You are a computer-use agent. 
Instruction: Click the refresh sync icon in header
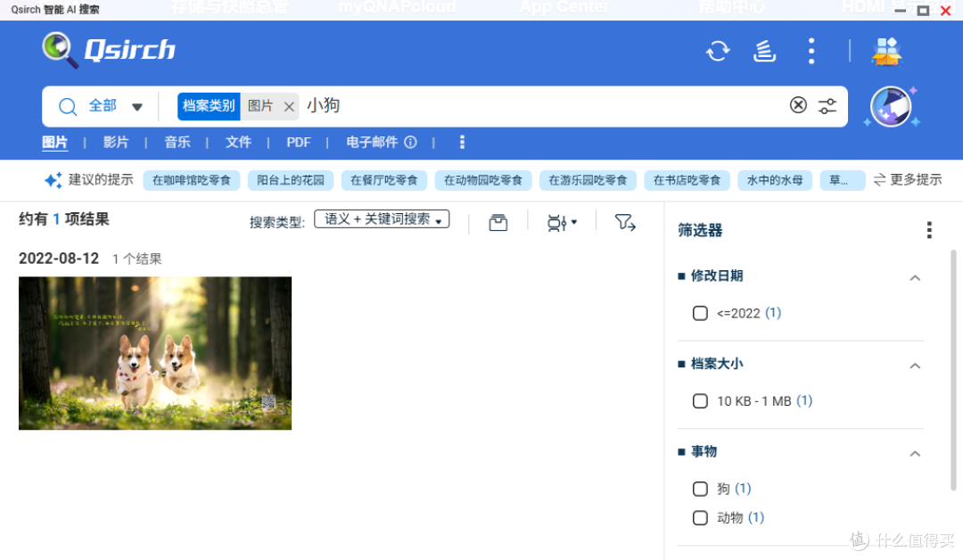(x=717, y=51)
